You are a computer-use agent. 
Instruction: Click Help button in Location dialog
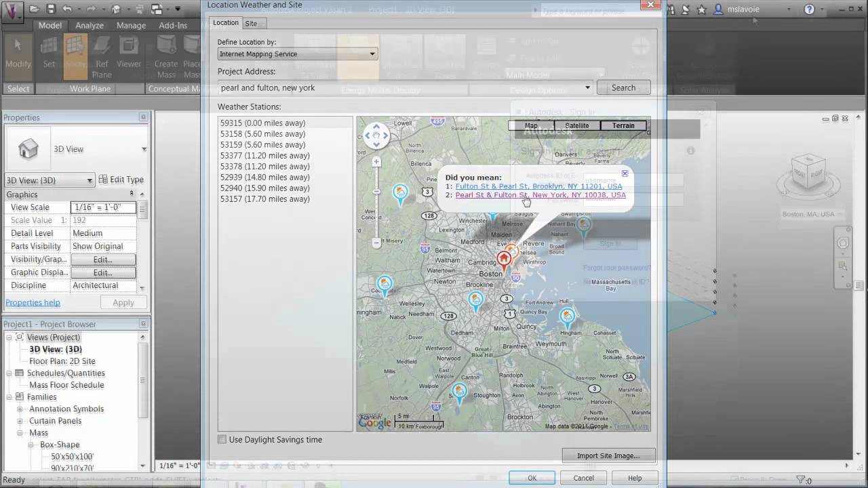(635, 478)
